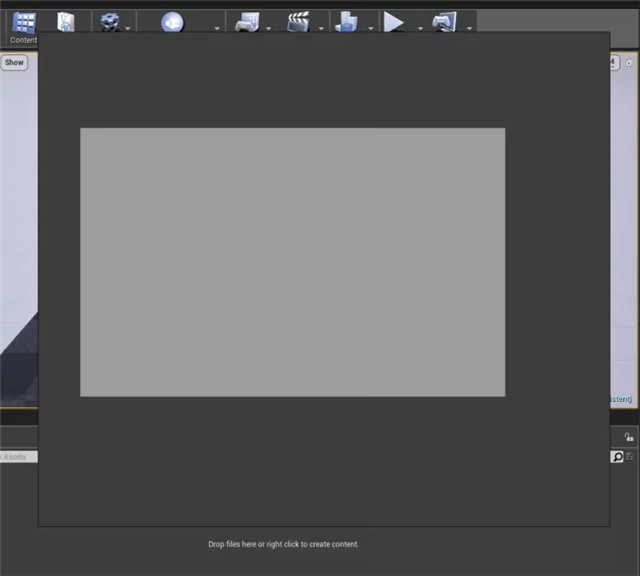Expand the Build options dropdown arrow
This screenshot has height=576, width=640.
click(x=371, y=29)
